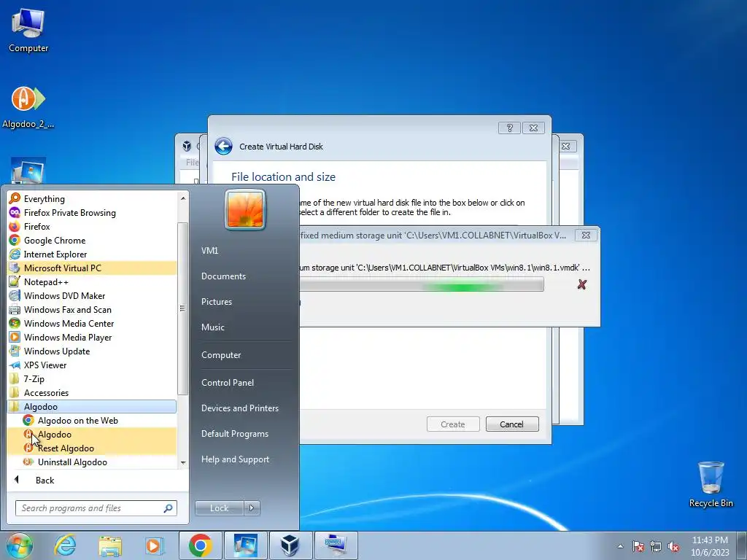
Task: Close the fixed medium storage progress dialog
Action: tap(586, 236)
